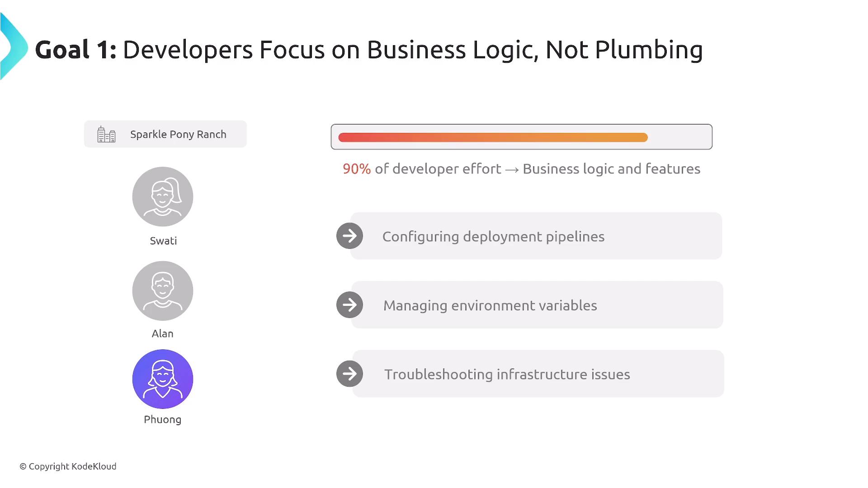Select the Configuring deployment pipelines text

pyautogui.click(x=493, y=236)
